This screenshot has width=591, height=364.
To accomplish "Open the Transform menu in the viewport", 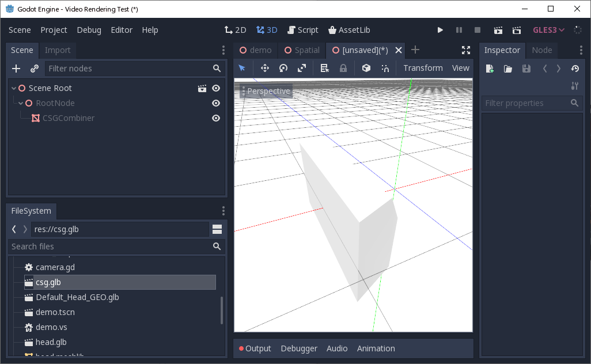I will point(422,68).
